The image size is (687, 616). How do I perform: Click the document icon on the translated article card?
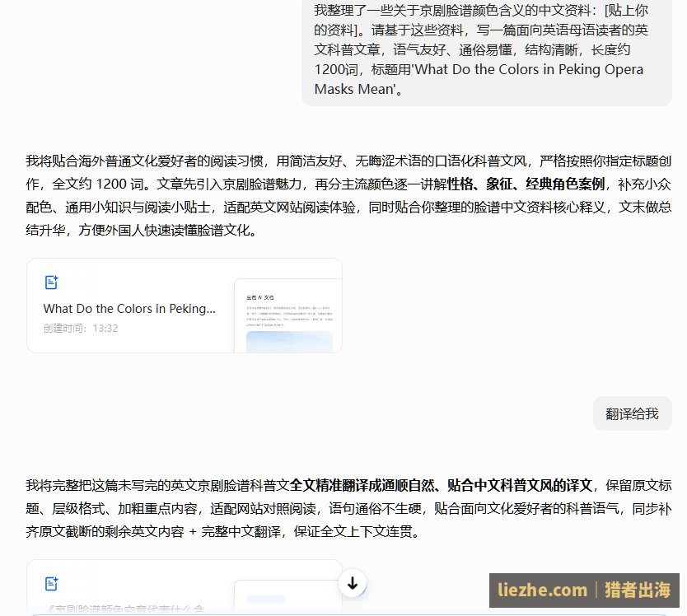(x=52, y=584)
